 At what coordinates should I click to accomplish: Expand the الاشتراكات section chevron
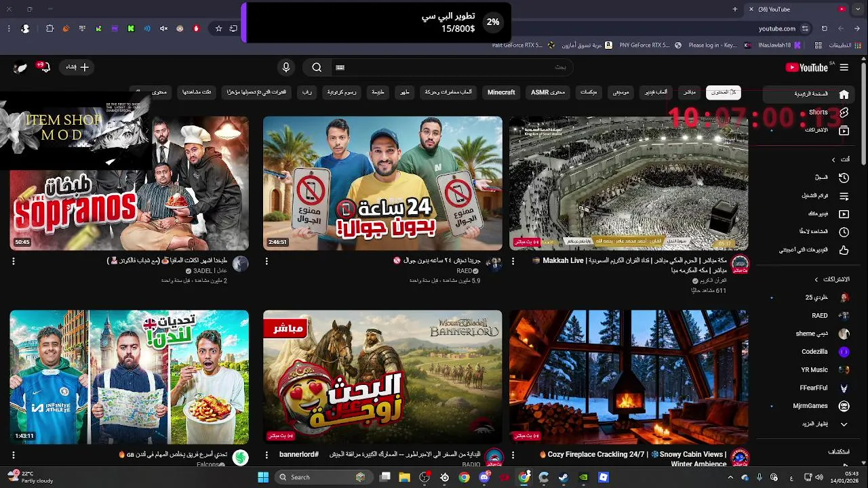(x=816, y=279)
